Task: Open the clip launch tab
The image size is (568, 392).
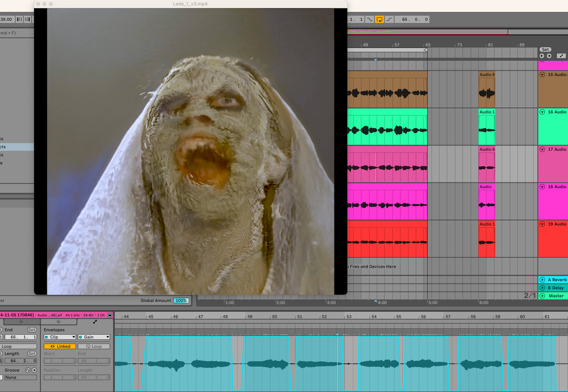Action: coord(22,322)
